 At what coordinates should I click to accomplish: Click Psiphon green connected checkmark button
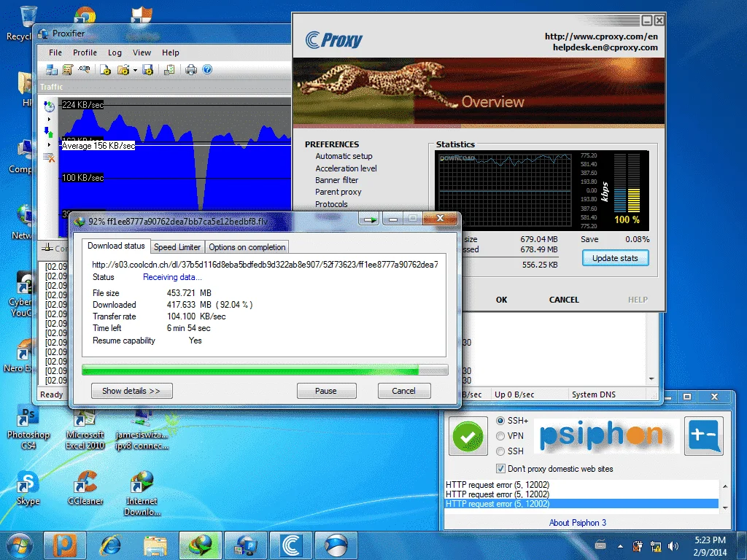point(468,436)
